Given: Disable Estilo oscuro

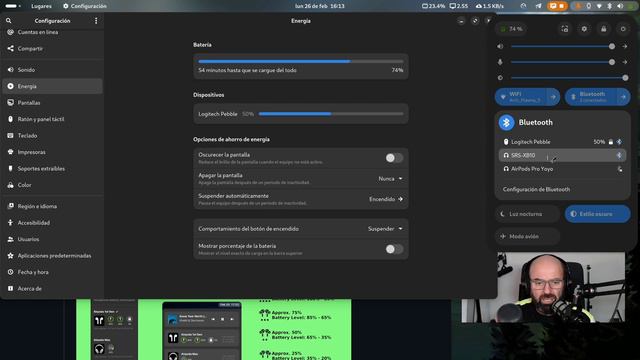Looking at the screenshot, I should 598,214.
